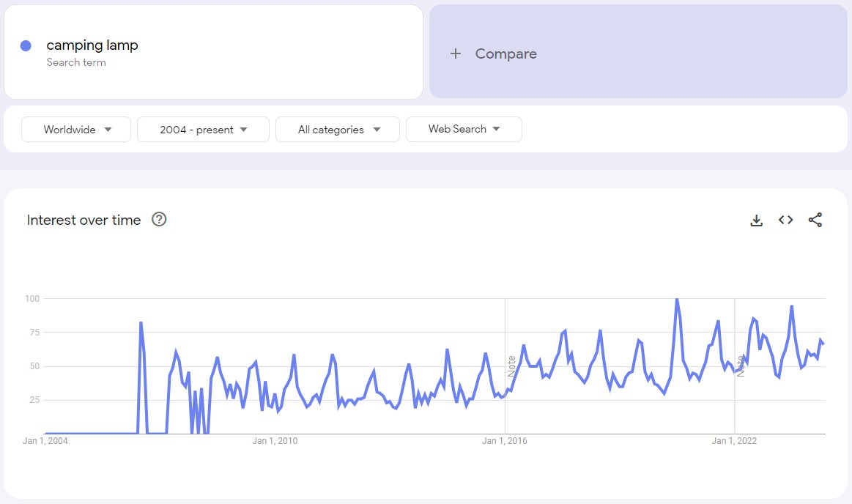Image resolution: width=852 pixels, height=504 pixels.
Task: Open the 2004 - present time range dropdown
Action: [203, 130]
